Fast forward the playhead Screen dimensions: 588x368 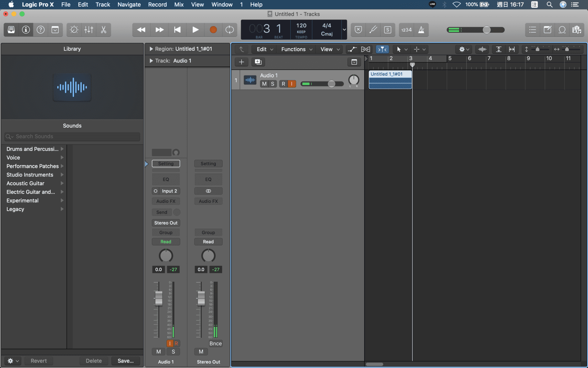[x=159, y=30]
